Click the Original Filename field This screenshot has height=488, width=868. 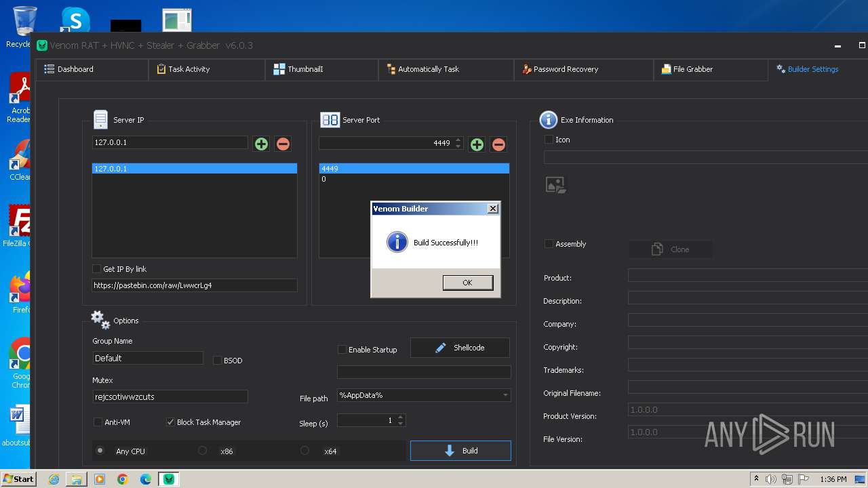(747, 388)
